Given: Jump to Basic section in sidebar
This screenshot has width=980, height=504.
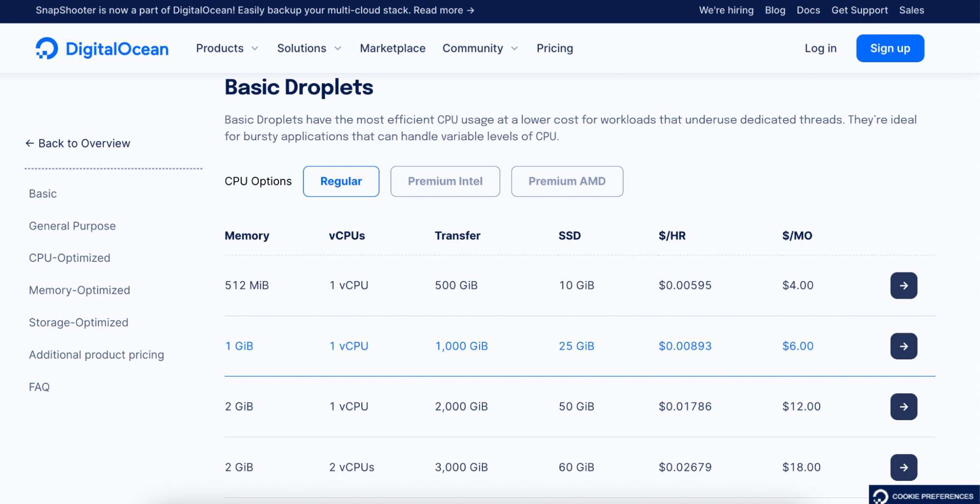Looking at the screenshot, I should coord(43,194).
